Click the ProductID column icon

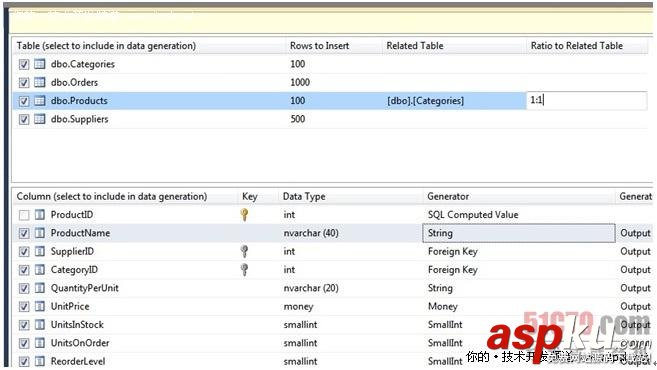(x=40, y=215)
